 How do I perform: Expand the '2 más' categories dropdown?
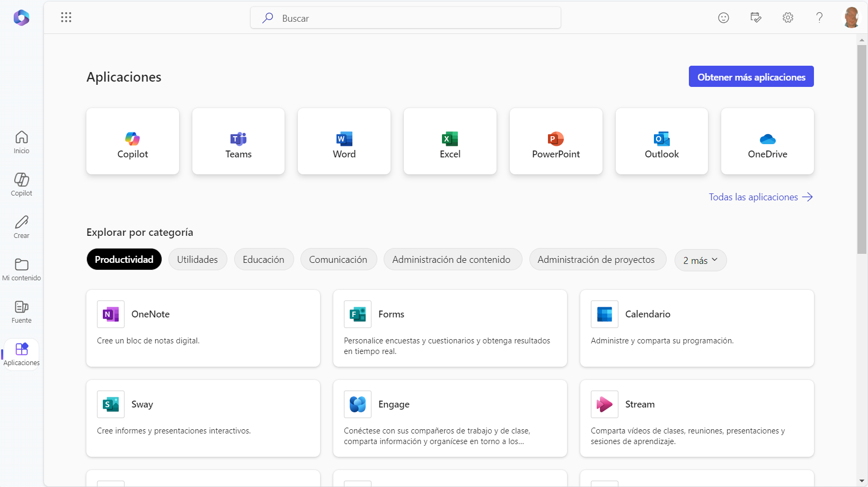[x=701, y=260]
